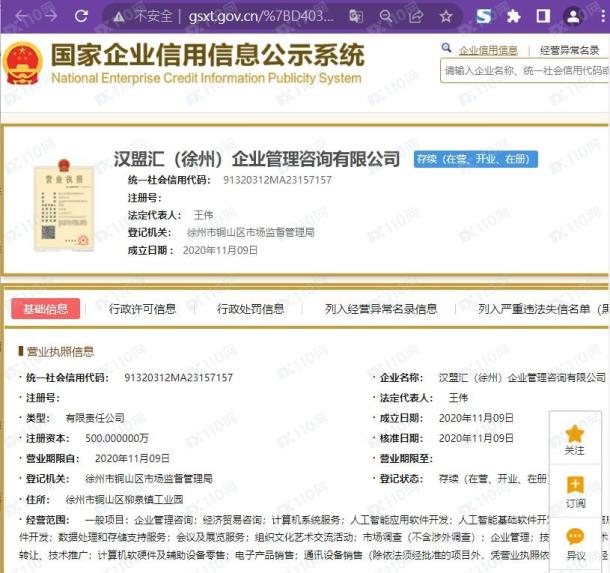
Task: Open the business license thumbnail image
Action: [64, 205]
